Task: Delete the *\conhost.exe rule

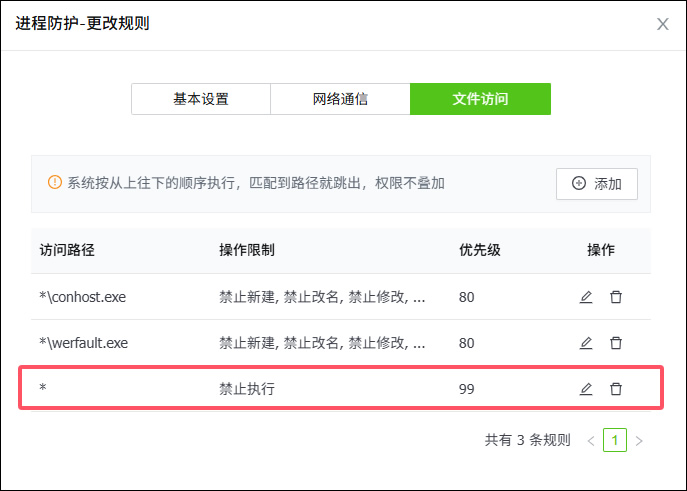Action: [x=616, y=297]
